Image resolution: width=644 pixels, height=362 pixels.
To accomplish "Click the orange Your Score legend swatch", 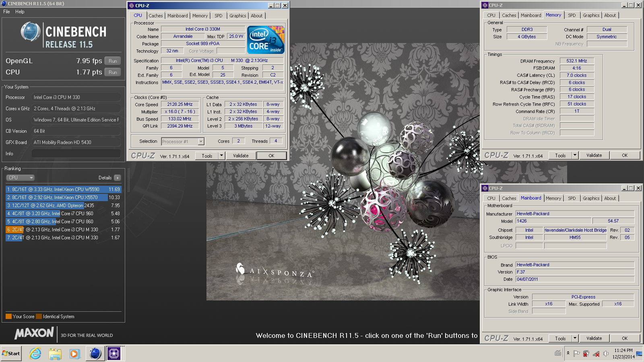I will coord(8,317).
